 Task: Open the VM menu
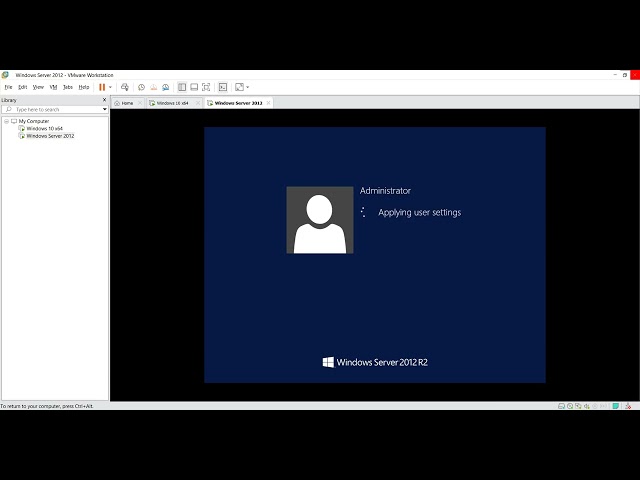tap(53, 87)
